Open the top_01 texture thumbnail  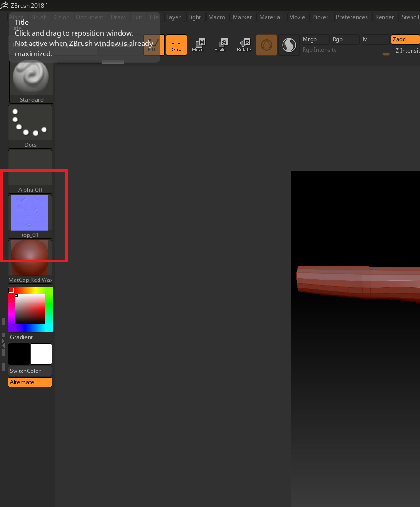pyautogui.click(x=30, y=216)
